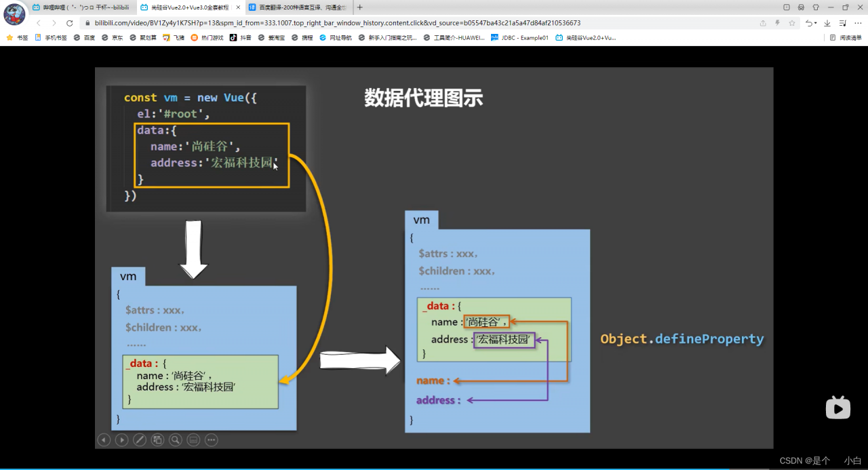The height and width of the screenshot is (470, 868).
Task: Open the 手机书签 bookmark
Action: tap(51, 38)
